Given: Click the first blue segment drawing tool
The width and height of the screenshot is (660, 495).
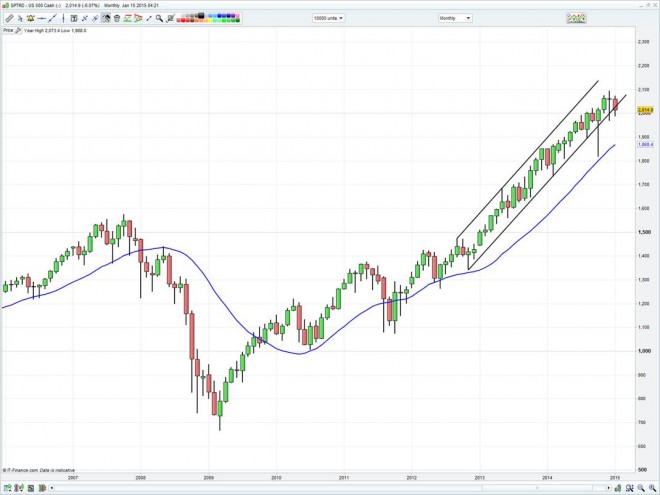Looking at the screenshot, I should [x=85, y=18].
